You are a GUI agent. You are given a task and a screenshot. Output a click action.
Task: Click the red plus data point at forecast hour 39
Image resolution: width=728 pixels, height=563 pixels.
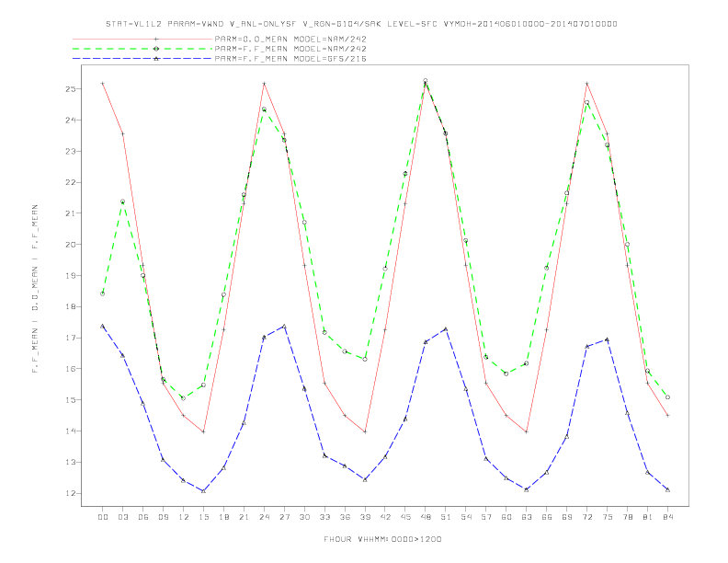click(x=365, y=431)
